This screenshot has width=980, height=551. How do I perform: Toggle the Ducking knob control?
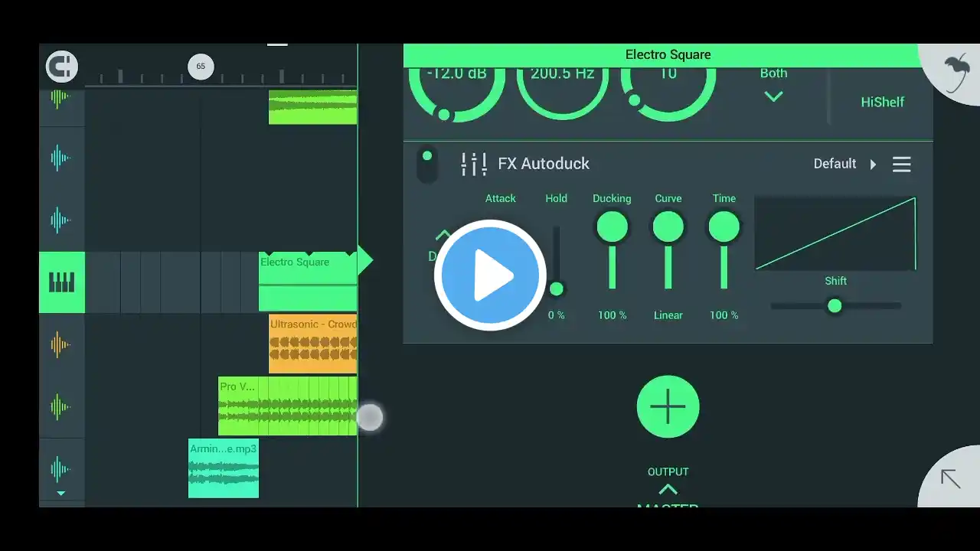click(612, 227)
